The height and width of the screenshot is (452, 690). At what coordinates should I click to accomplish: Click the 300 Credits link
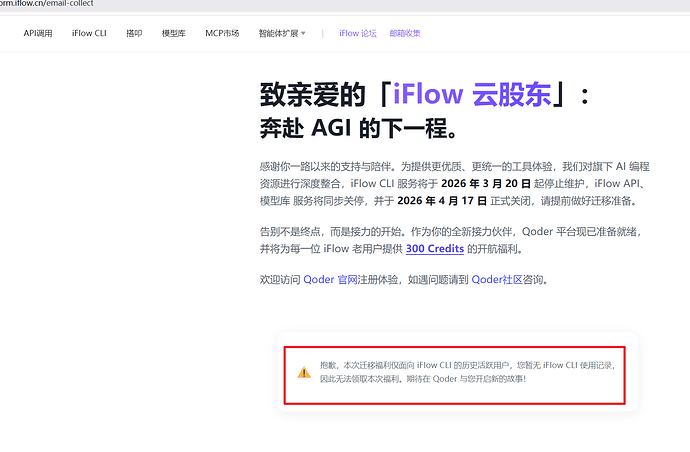click(435, 249)
